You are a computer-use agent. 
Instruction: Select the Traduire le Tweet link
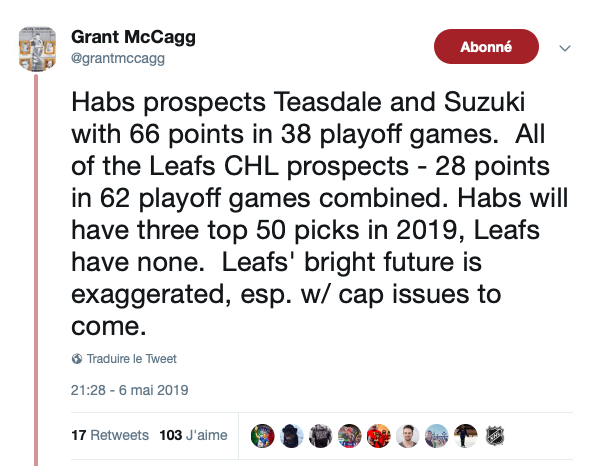coord(132,359)
